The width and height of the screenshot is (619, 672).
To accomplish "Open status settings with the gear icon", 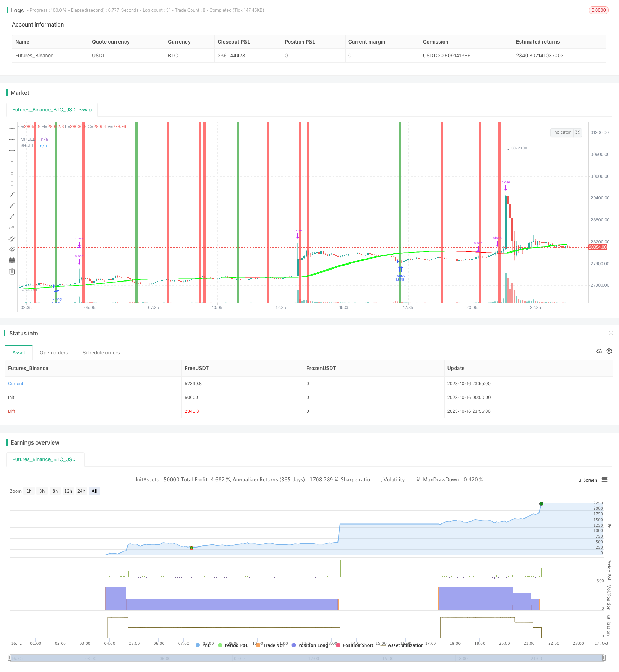I will point(609,351).
